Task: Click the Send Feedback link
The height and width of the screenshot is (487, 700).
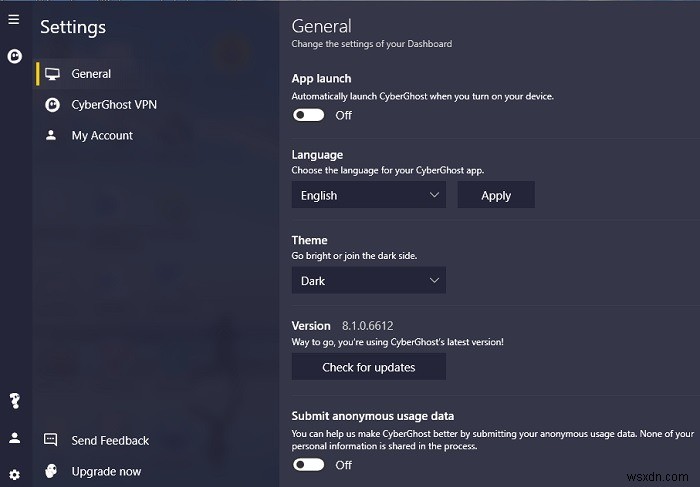Action: coord(110,440)
